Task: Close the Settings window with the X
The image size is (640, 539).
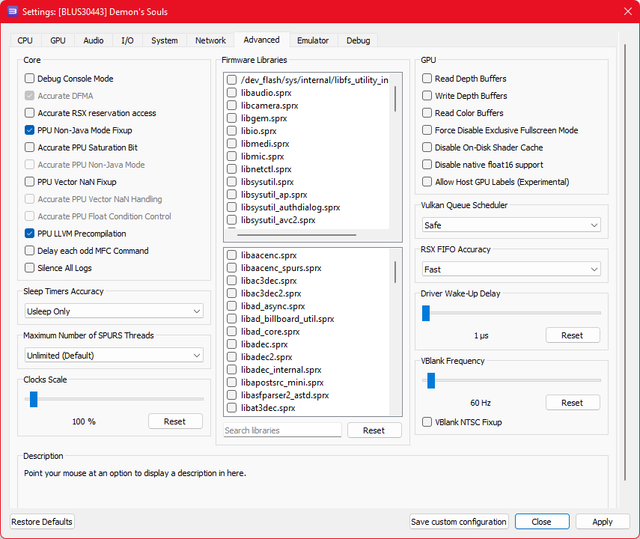Action: (628, 11)
